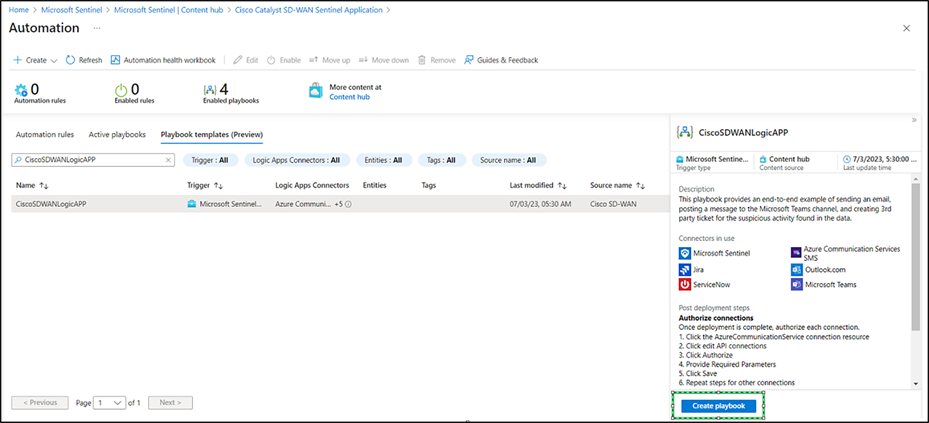Click the Create playbook button

718,406
